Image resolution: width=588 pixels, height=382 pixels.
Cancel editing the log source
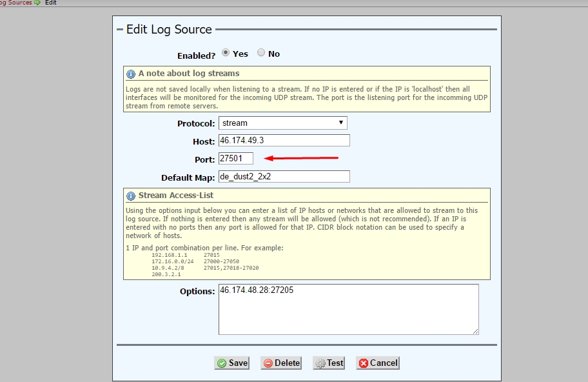(x=378, y=363)
